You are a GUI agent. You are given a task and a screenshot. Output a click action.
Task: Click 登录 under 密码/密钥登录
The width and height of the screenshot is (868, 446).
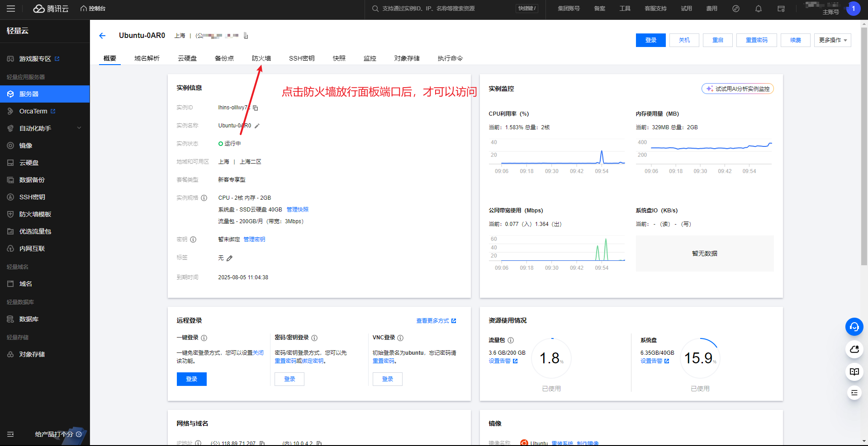coord(289,379)
